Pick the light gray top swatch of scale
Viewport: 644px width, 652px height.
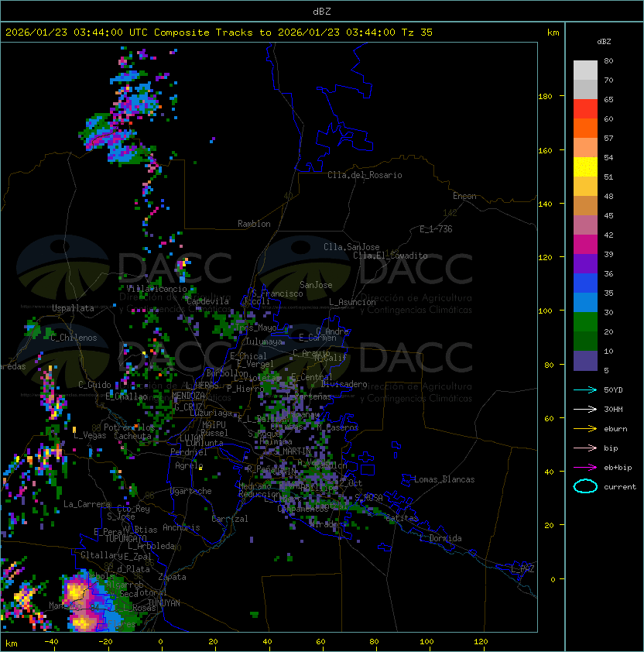click(585, 70)
